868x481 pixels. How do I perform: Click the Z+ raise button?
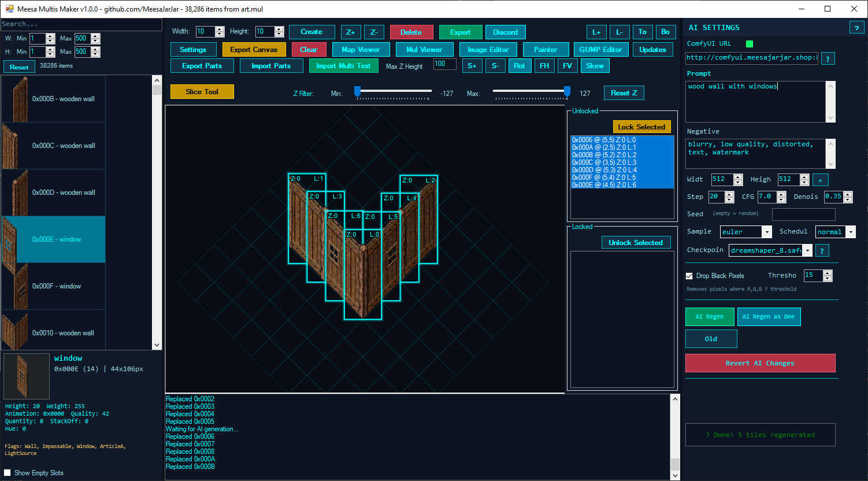coord(351,32)
